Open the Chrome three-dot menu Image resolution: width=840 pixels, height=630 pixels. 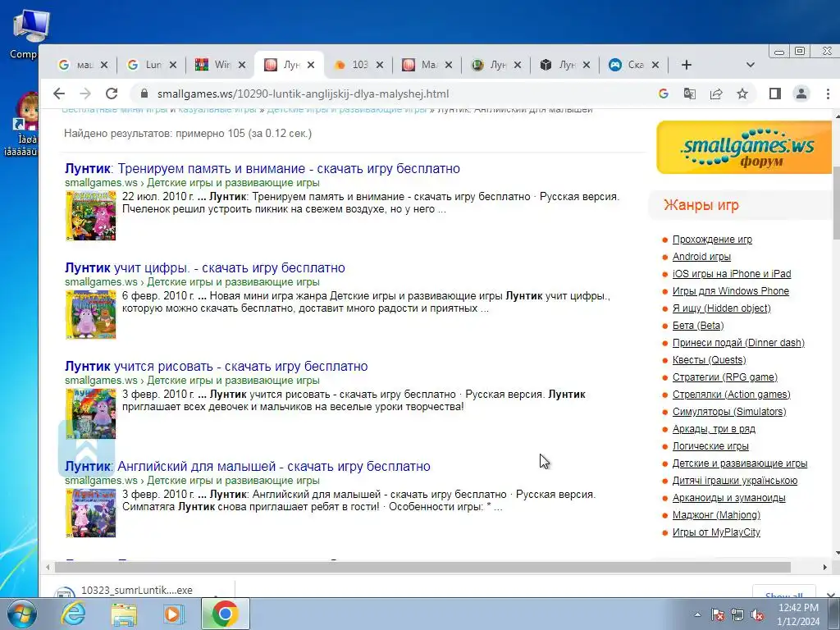coord(828,94)
